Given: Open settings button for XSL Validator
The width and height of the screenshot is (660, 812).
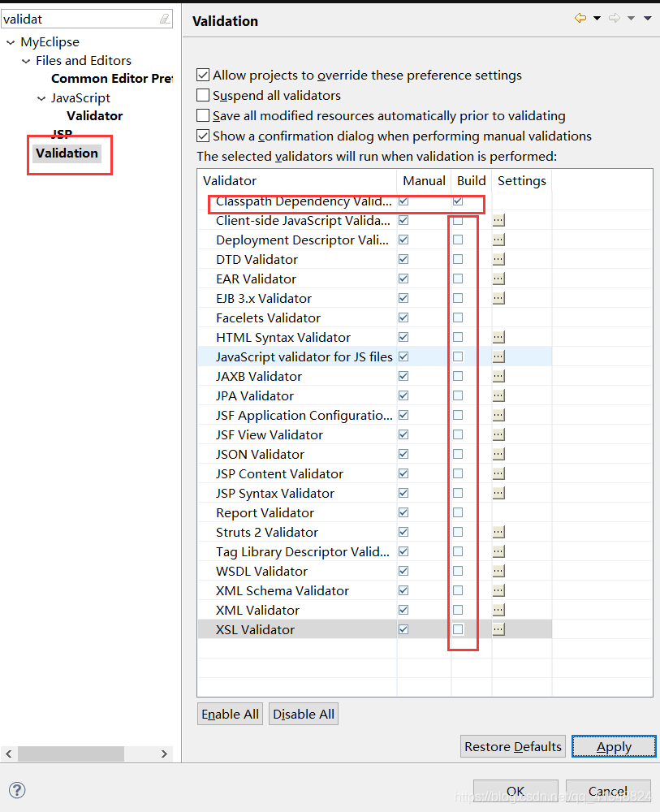Looking at the screenshot, I should (498, 629).
